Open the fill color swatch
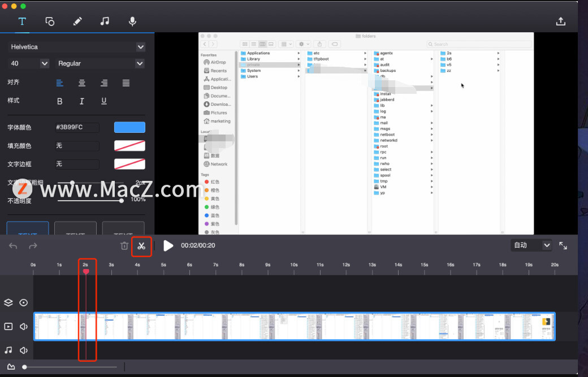 point(129,146)
